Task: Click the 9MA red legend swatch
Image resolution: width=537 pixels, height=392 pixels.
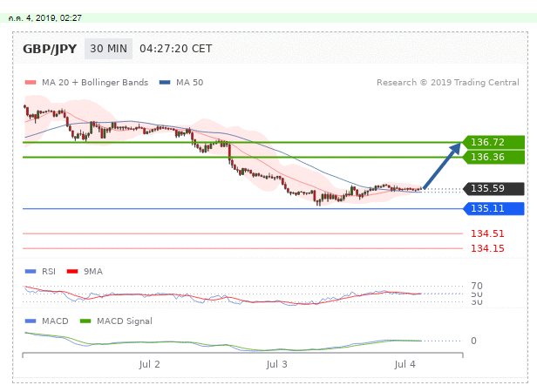Action: (x=72, y=272)
